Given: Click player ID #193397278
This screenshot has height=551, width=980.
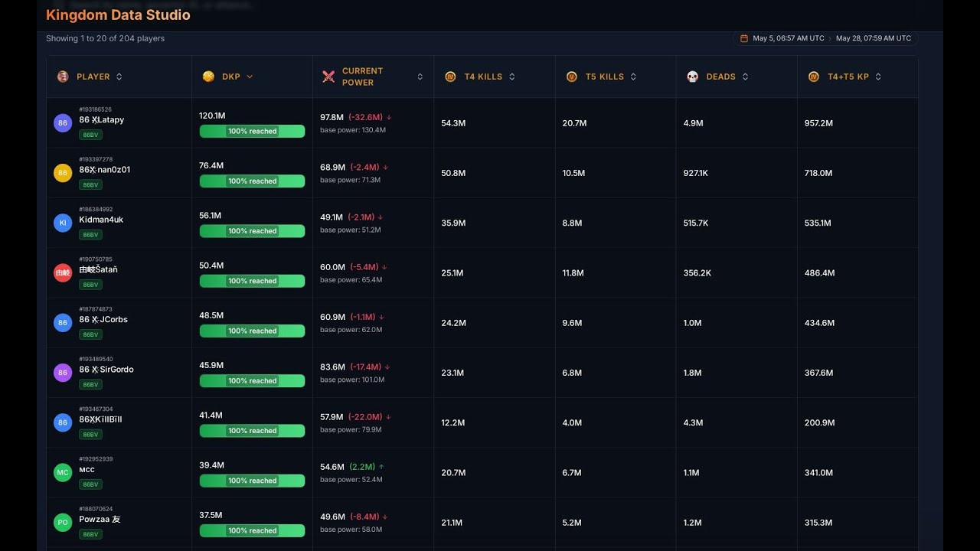Looking at the screenshot, I should click(x=96, y=159).
